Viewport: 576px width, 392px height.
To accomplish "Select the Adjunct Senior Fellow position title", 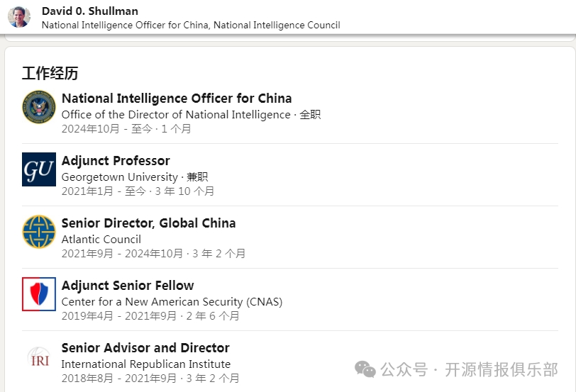I will coord(128,286).
